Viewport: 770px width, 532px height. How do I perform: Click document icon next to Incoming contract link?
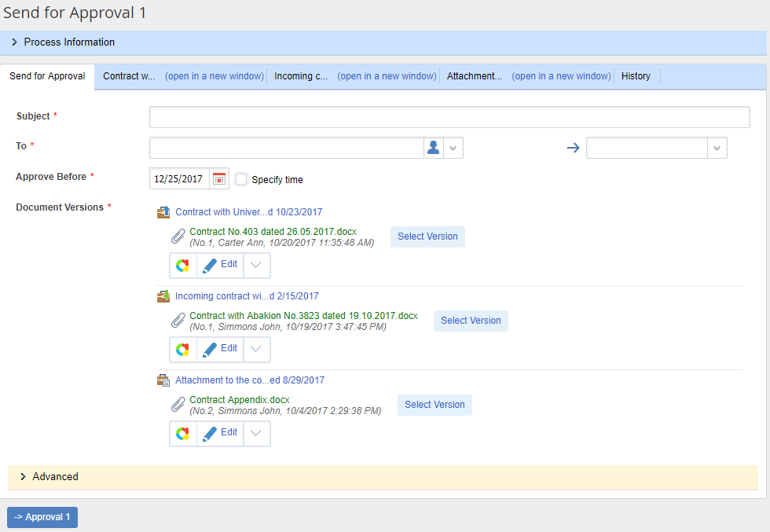163,296
